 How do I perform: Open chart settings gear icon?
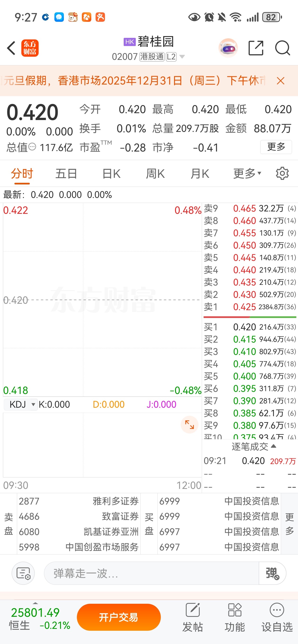282,173
